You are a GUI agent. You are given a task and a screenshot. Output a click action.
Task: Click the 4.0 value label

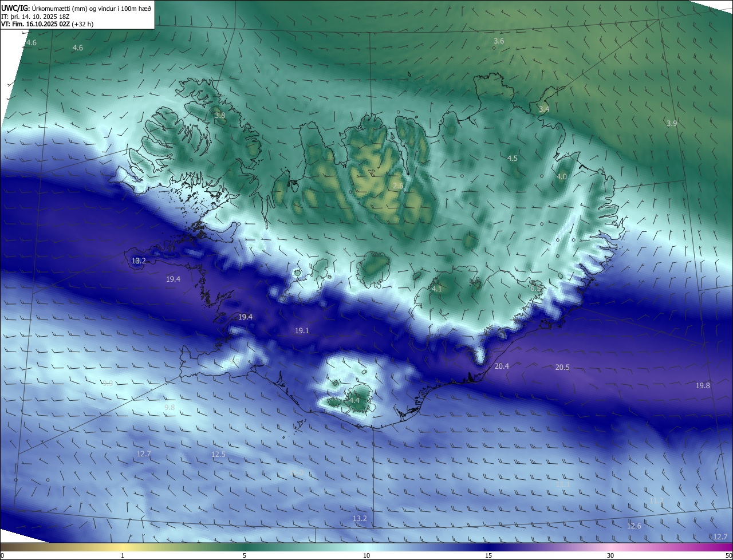(562, 177)
